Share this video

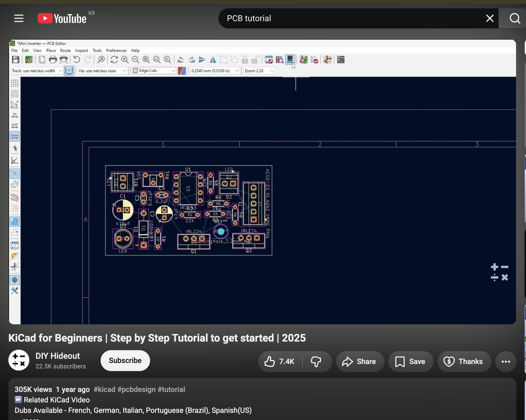click(x=360, y=361)
